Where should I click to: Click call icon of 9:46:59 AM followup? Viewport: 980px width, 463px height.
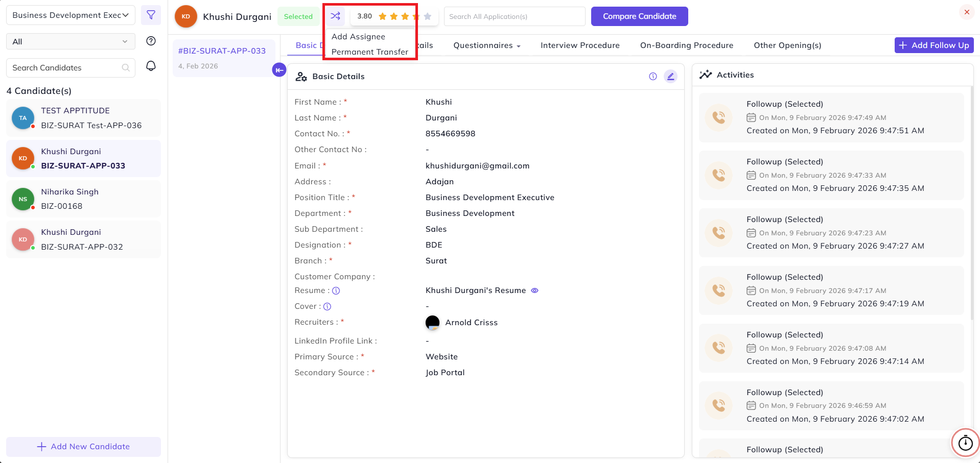pyautogui.click(x=718, y=406)
